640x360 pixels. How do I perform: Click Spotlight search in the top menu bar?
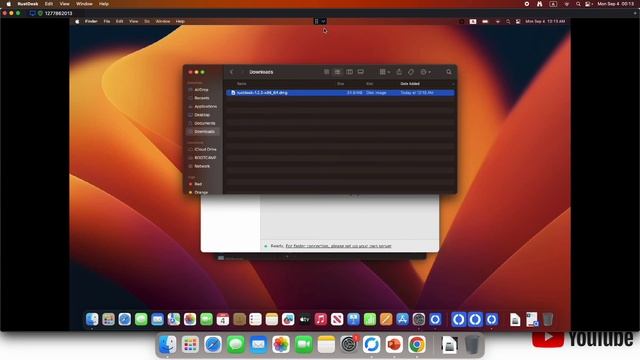578,4
